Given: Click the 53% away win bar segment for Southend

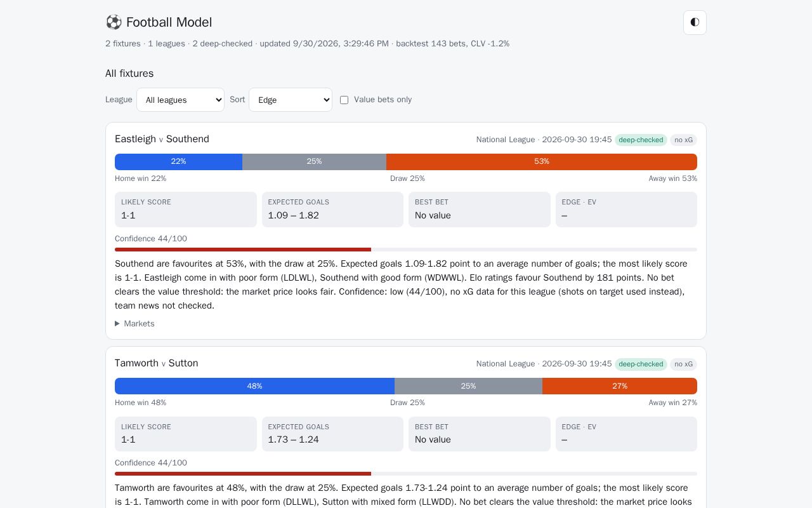Looking at the screenshot, I should 542,162.
